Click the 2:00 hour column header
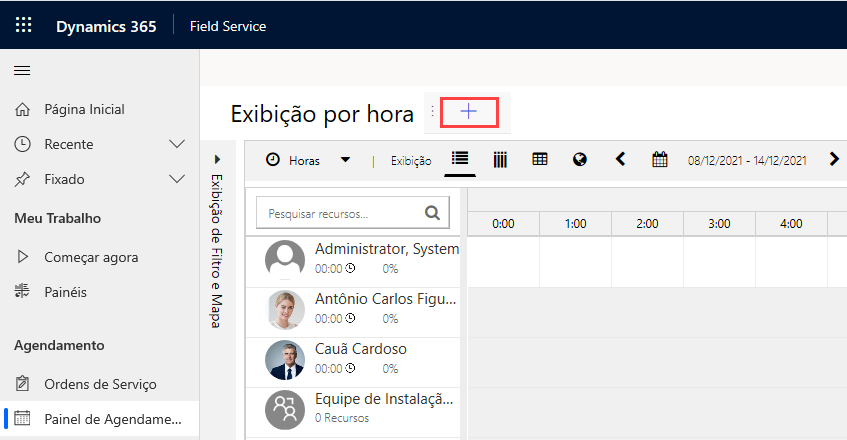 [x=647, y=224]
